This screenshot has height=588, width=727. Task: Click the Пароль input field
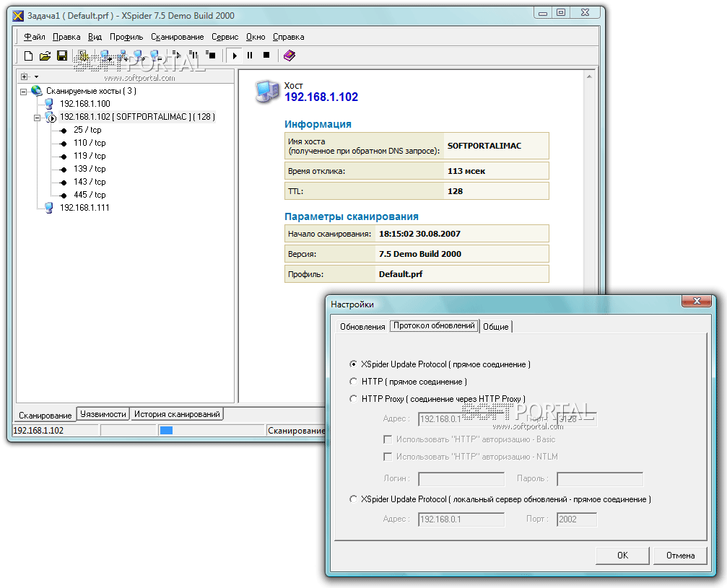[x=600, y=479]
